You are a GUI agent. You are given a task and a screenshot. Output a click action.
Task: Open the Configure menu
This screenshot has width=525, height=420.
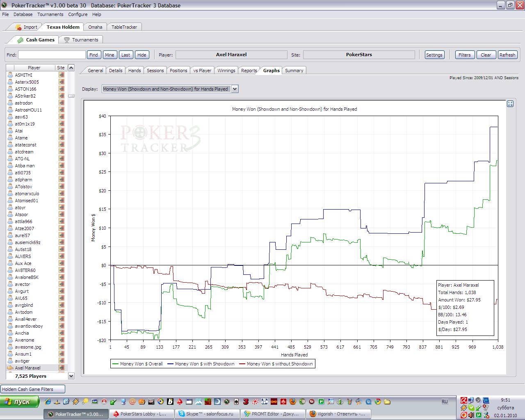[x=78, y=14]
